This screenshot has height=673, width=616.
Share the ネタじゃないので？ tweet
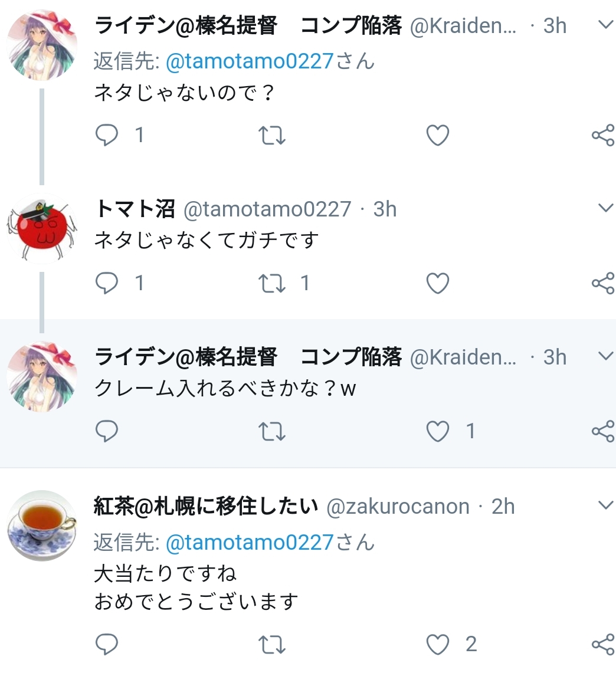(603, 135)
